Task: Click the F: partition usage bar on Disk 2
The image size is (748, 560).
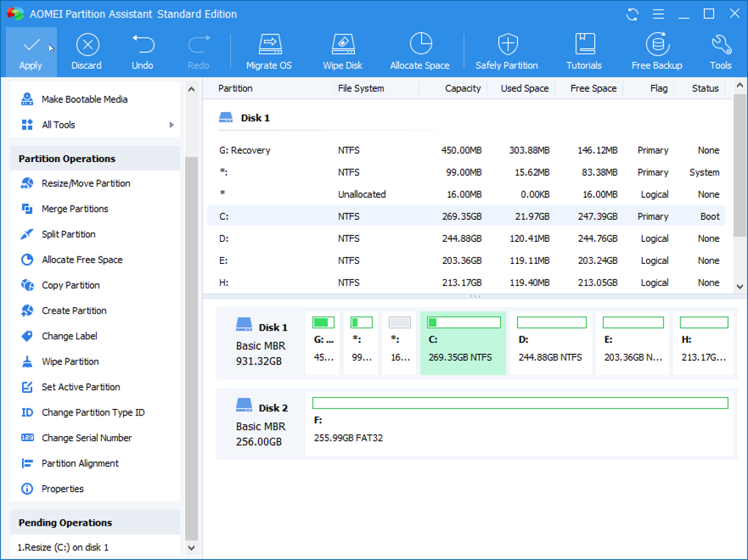Action: coord(520,403)
